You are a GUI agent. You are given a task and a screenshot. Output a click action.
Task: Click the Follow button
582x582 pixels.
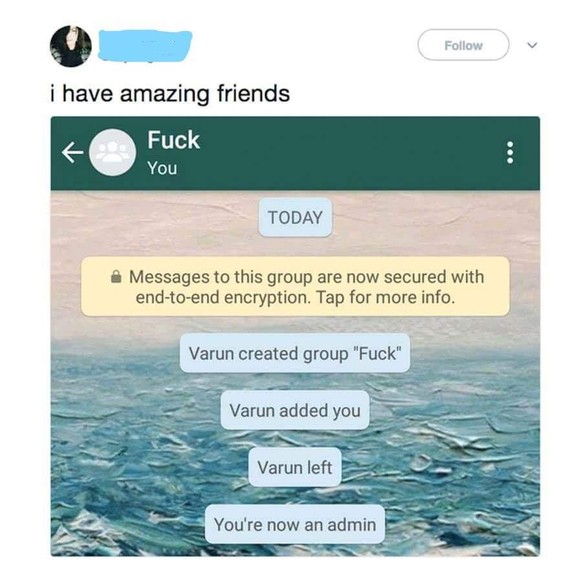[463, 45]
